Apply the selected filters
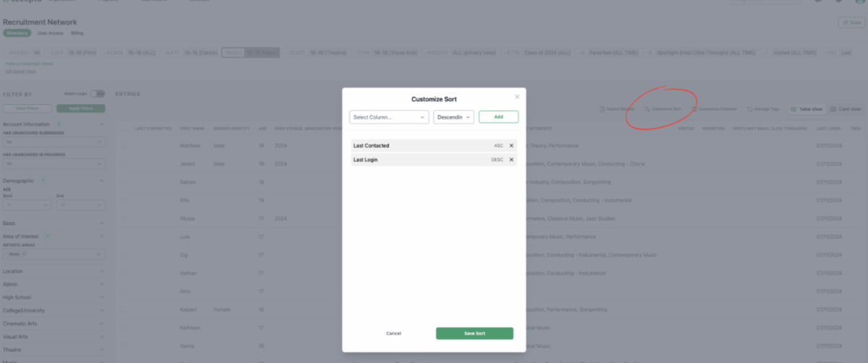The width and height of the screenshot is (868, 363). tap(81, 108)
